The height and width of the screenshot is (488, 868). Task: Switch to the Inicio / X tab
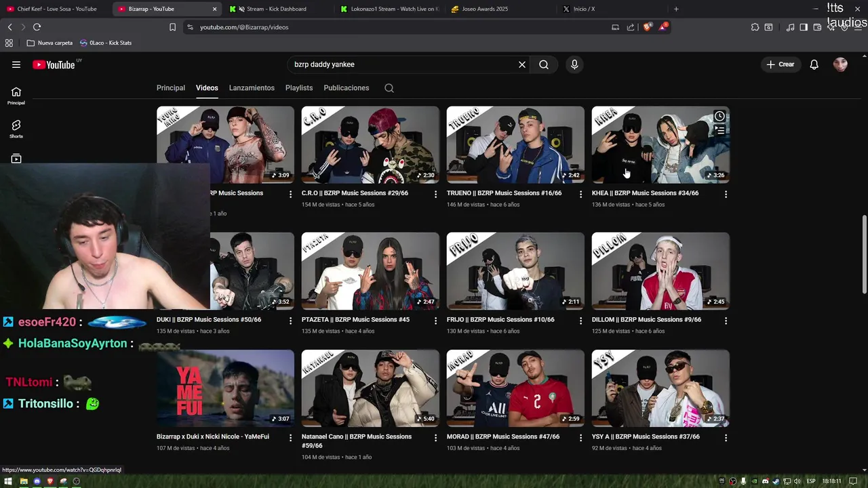610,9
